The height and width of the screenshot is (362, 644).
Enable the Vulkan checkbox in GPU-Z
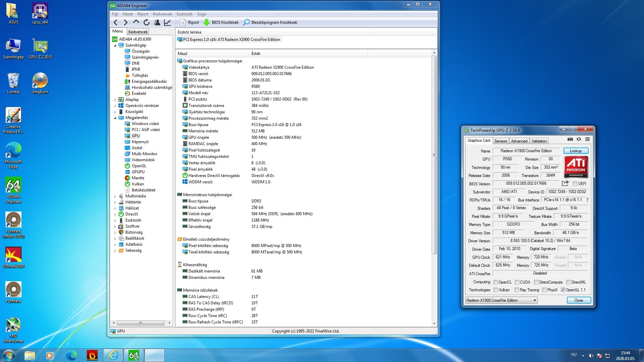[x=496, y=290]
